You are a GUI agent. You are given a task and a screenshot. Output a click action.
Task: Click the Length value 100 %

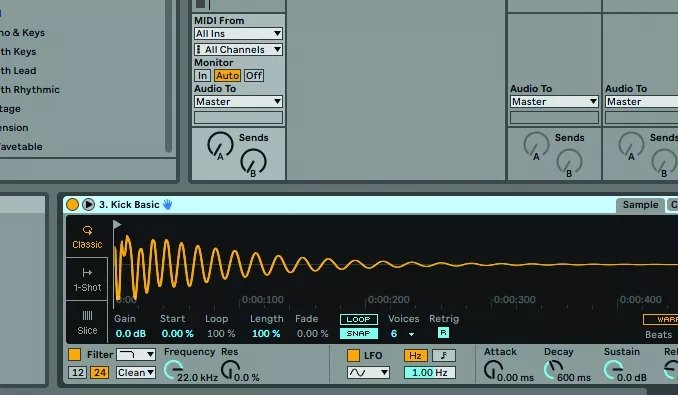click(266, 334)
